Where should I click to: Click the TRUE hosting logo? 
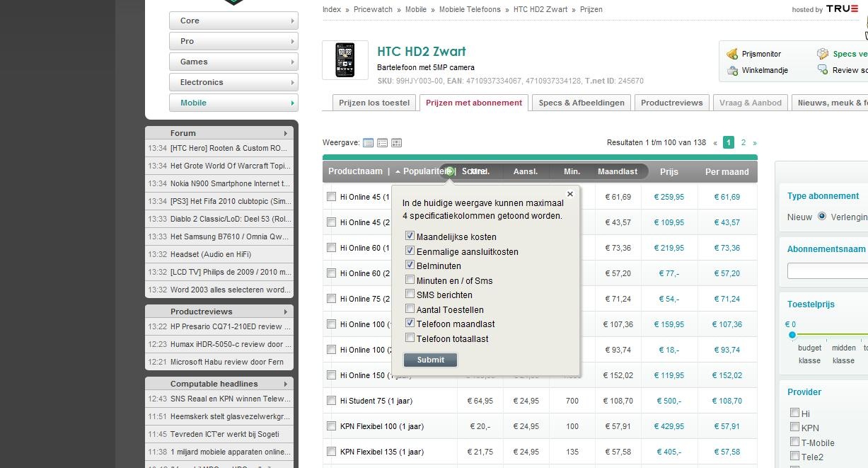point(843,8)
